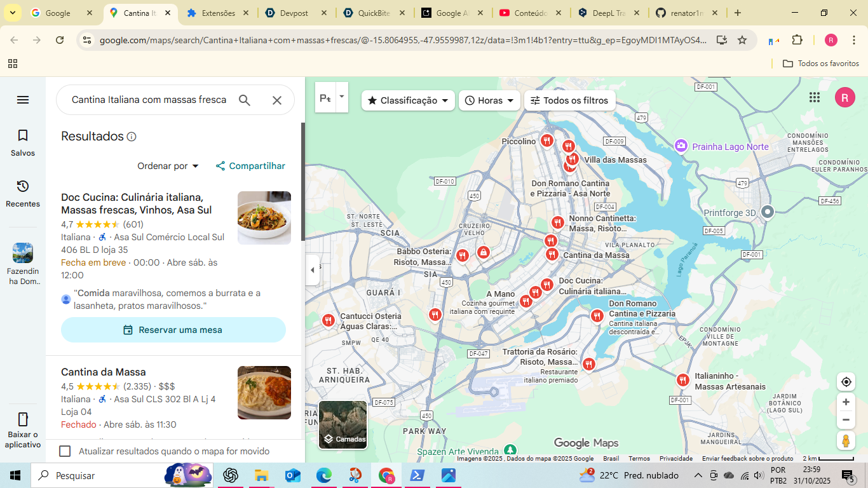The image size is (868, 488).
Task: Open Todos os favoritos folder
Action: [821, 64]
